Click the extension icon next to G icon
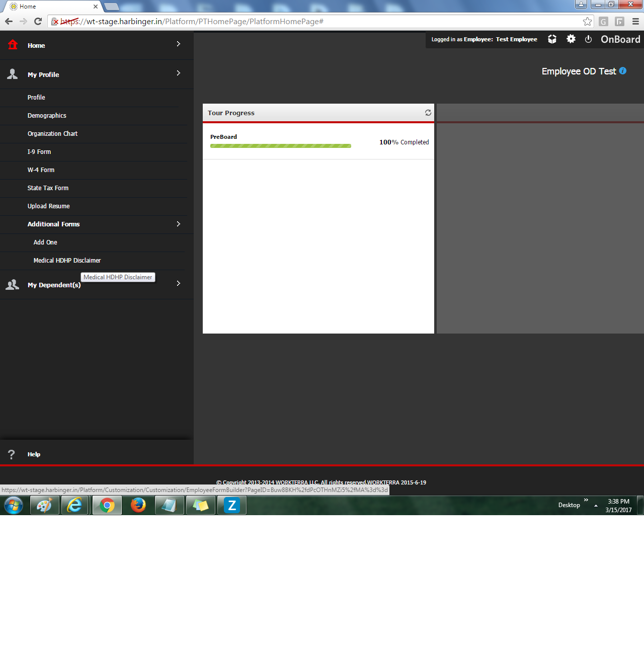This screenshot has width=644, height=651. coord(619,21)
